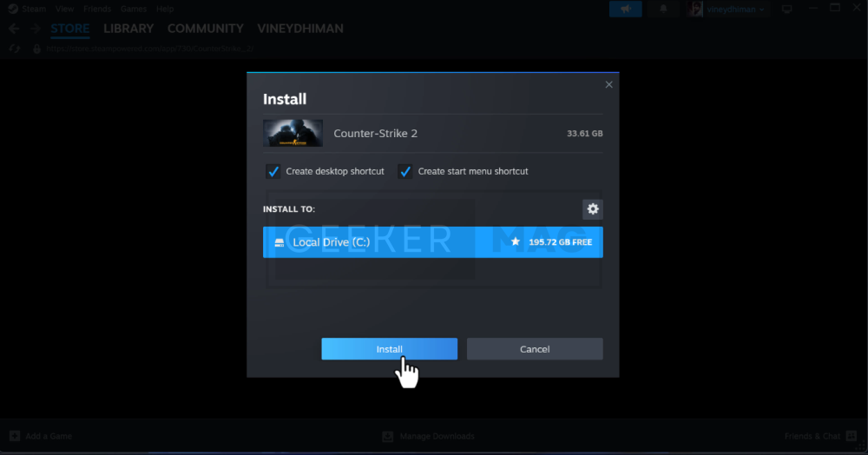Switch to the LIBRARY tab
Viewport: 868px width, 455px height.
click(128, 29)
